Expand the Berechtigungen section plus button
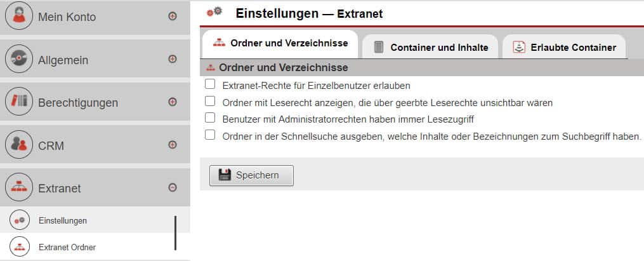This screenshot has height=261, width=644. (x=173, y=102)
